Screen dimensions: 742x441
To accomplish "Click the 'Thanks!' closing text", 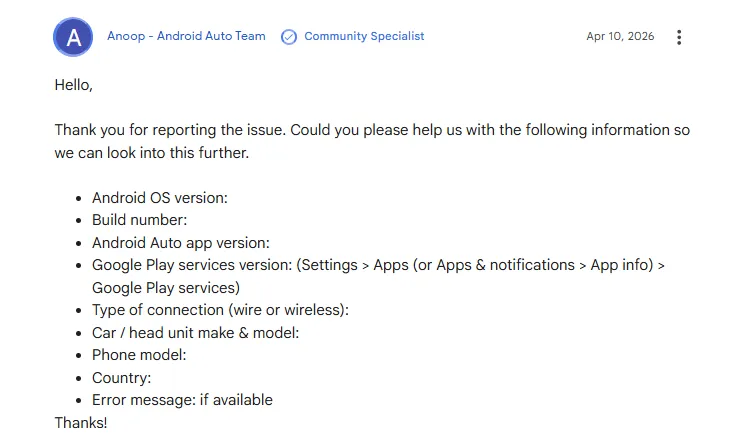I will (x=81, y=423).
